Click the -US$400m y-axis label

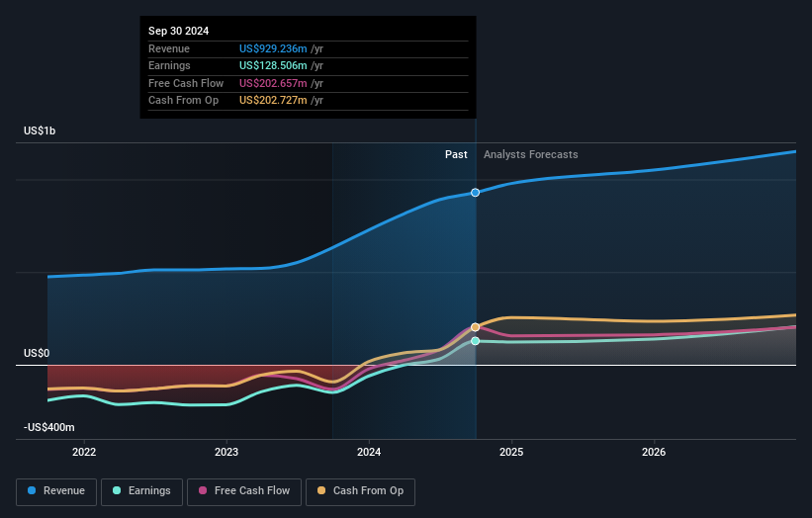[50, 427]
